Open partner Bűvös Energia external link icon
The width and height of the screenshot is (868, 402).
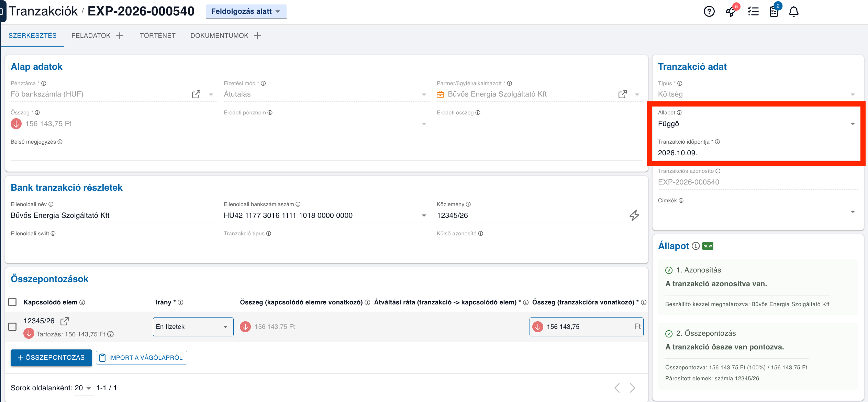(x=622, y=94)
